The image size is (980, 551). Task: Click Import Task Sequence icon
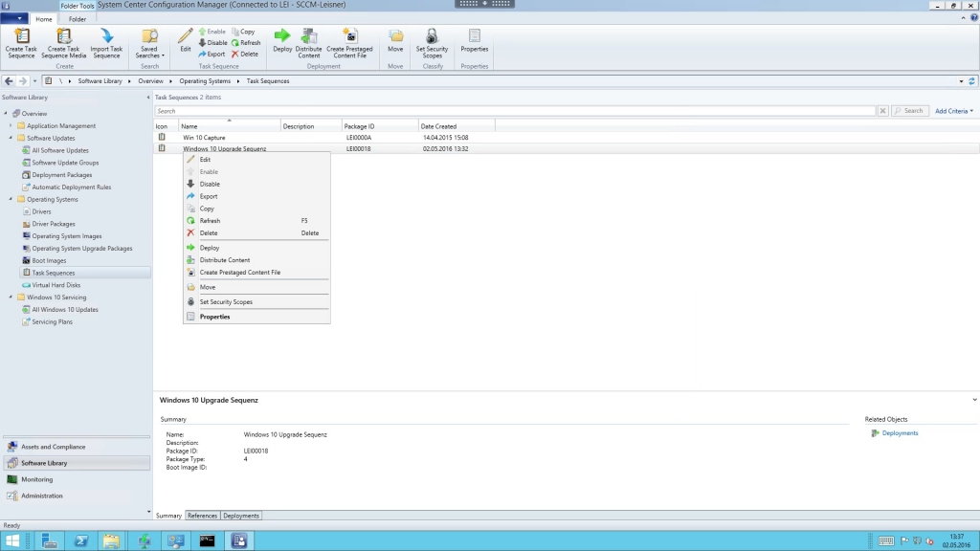(106, 43)
